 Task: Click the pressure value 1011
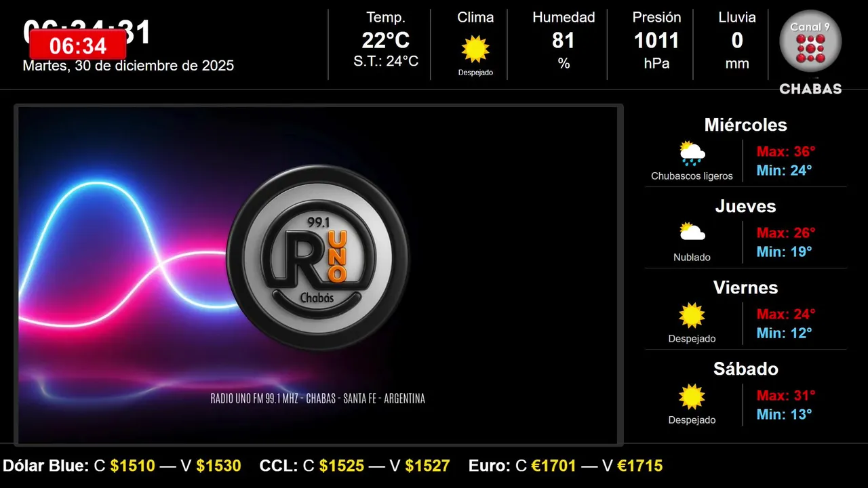pyautogui.click(x=656, y=41)
